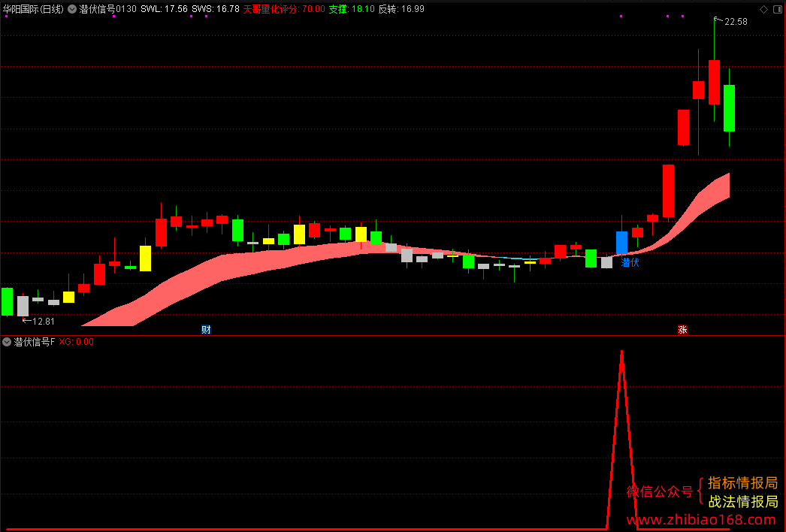Click the 微信公众号 label
786x532 pixels.
coord(660,492)
